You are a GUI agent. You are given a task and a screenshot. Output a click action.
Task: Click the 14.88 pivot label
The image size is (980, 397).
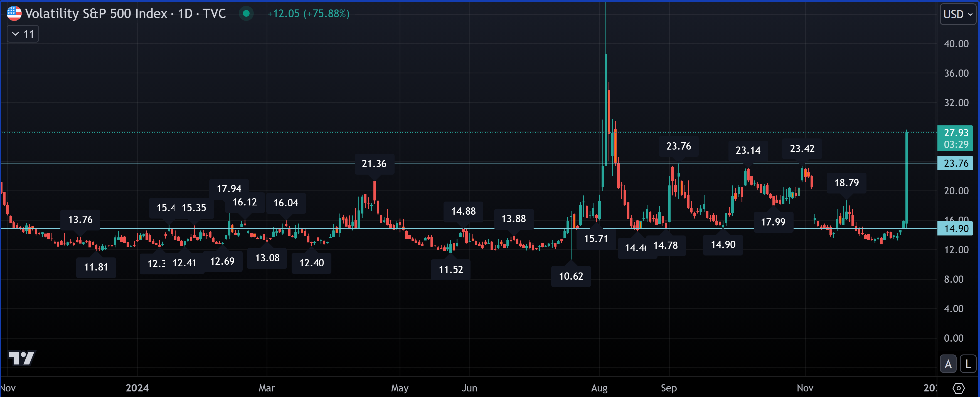(463, 212)
